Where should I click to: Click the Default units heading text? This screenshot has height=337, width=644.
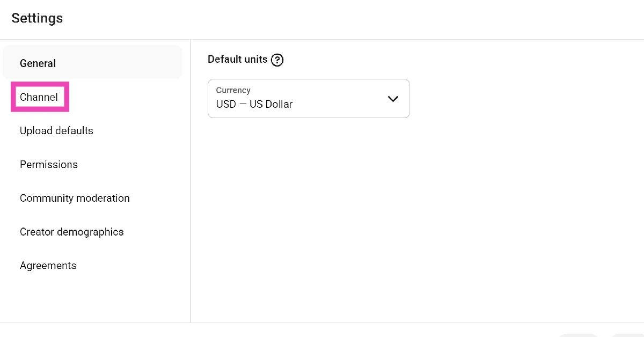click(x=238, y=60)
